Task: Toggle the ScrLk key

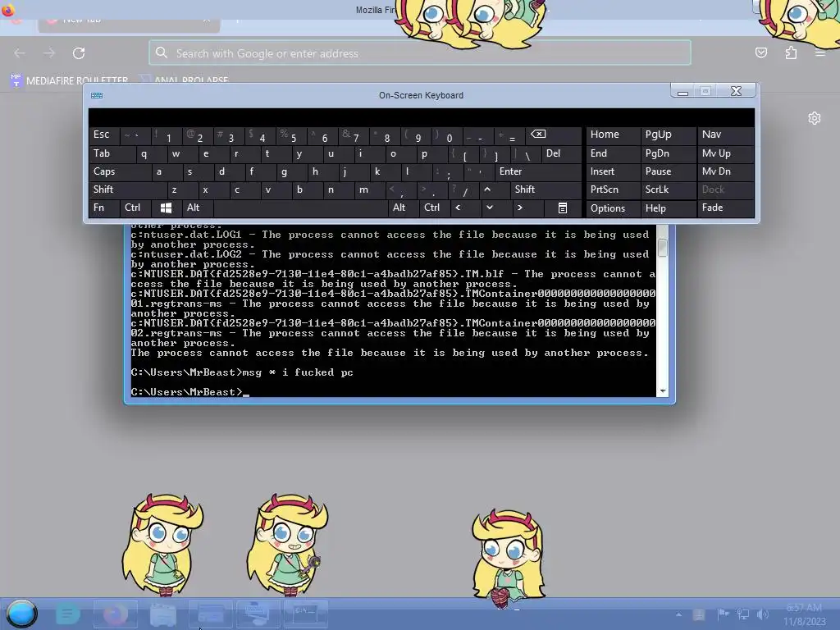Action: [x=668, y=189]
